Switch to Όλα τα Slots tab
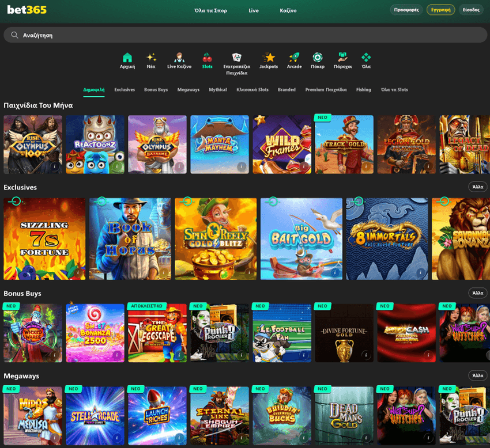The width and height of the screenshot is (490, 448). tap(394, 90)
